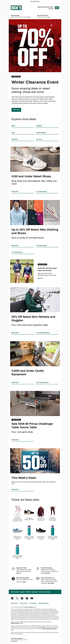Click the 70% OFF hero banner

coord(35,46)
